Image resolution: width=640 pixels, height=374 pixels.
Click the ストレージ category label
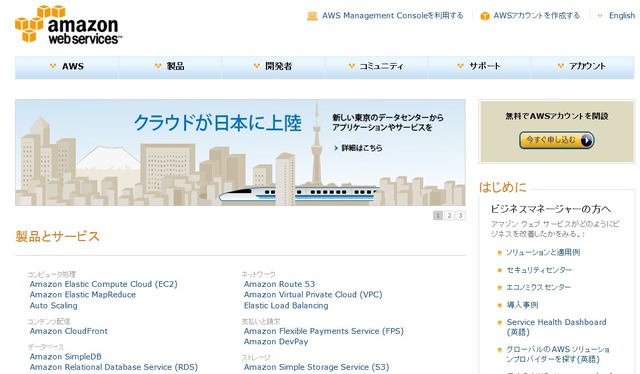(x=256, y=357)
